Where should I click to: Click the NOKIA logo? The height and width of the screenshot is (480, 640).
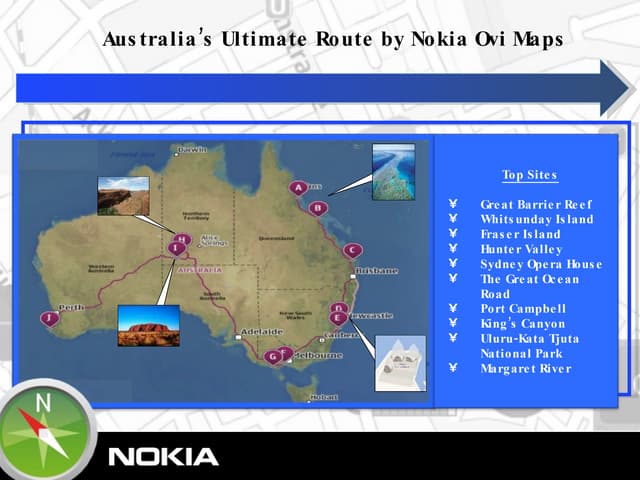163,456
